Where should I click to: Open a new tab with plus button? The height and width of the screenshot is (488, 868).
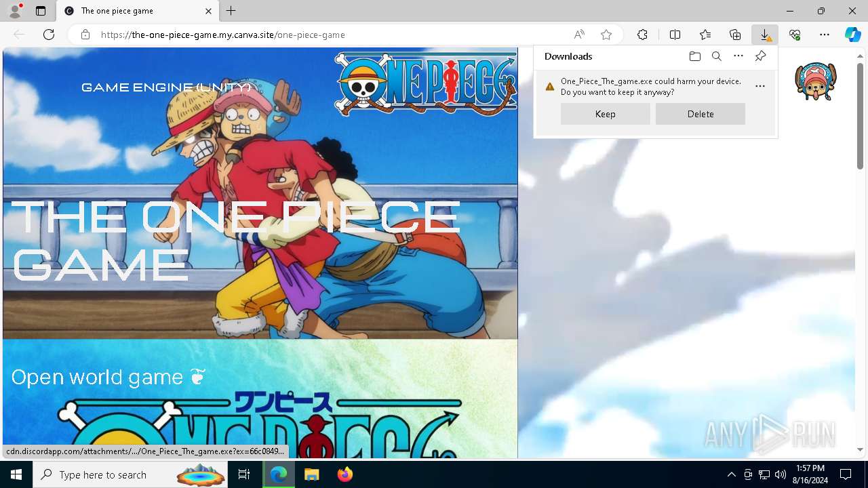coord(231,11)
